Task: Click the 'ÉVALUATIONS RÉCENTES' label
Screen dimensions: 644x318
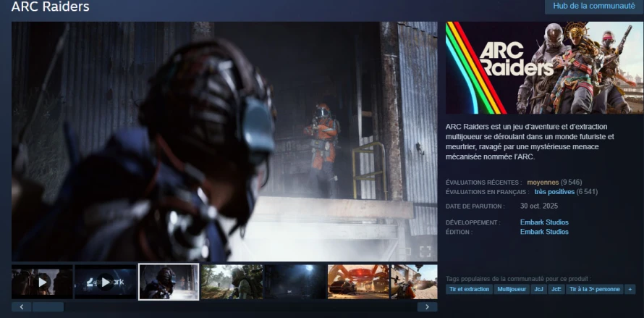Action: click(484, 183)
